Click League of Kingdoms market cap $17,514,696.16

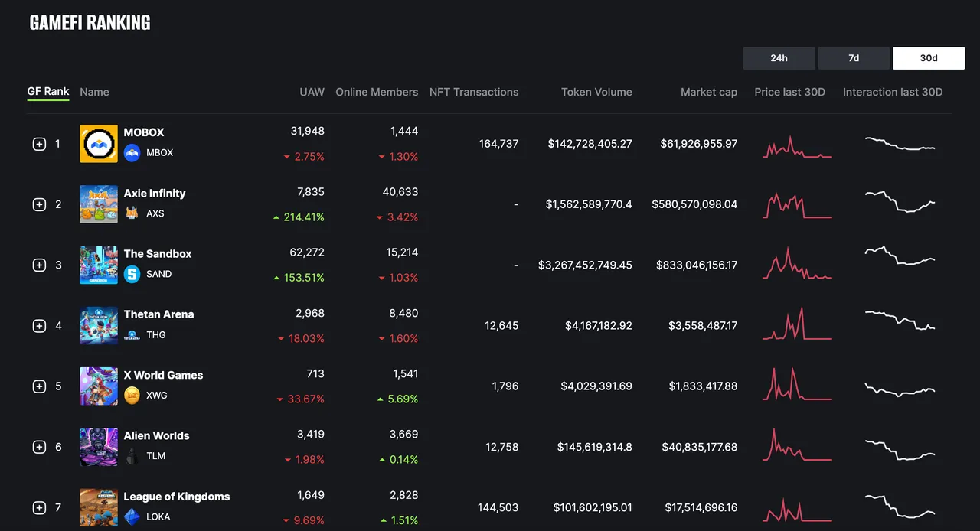coord(701,507)
